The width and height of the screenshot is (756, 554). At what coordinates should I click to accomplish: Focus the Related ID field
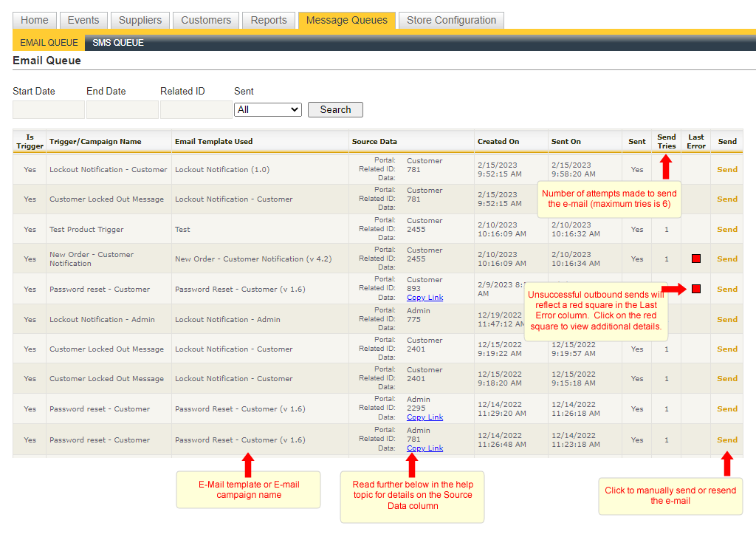(196, 109)
